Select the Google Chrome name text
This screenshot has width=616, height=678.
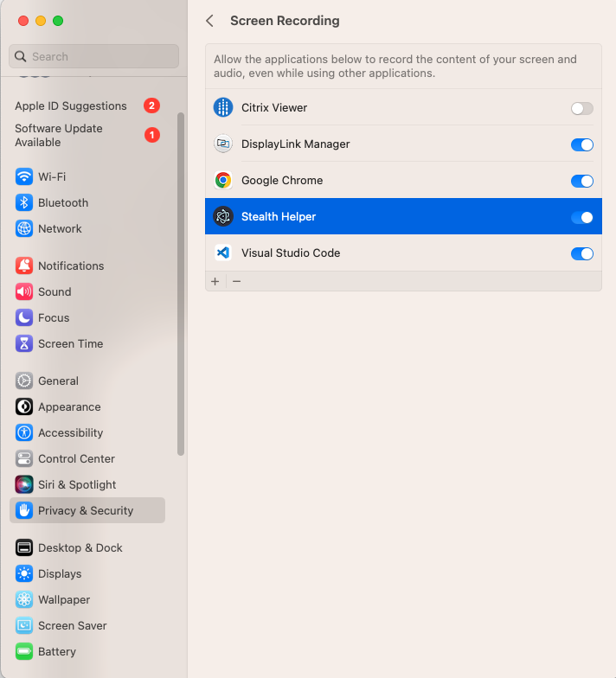tap(282, 180)
